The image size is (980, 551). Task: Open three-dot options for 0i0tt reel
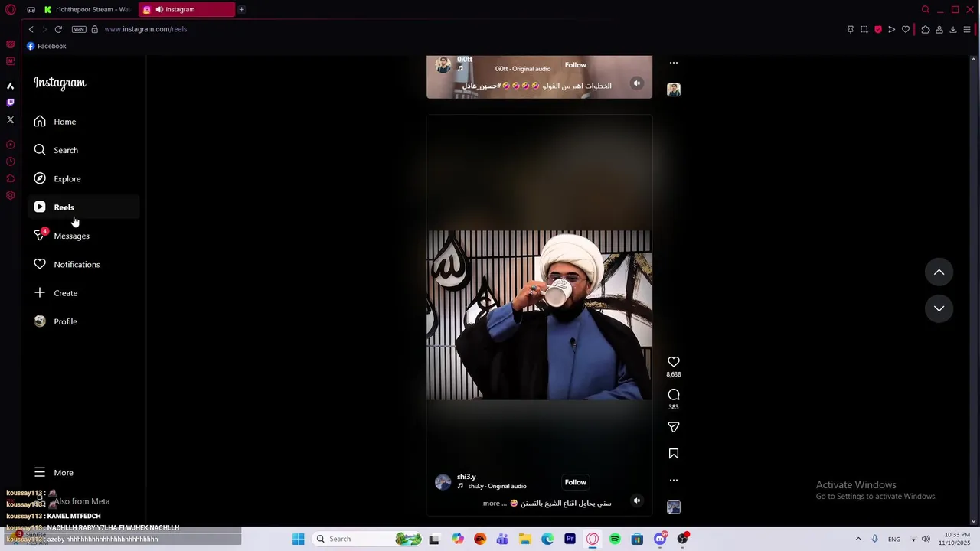pyautogui.click(x=674, y=63)
